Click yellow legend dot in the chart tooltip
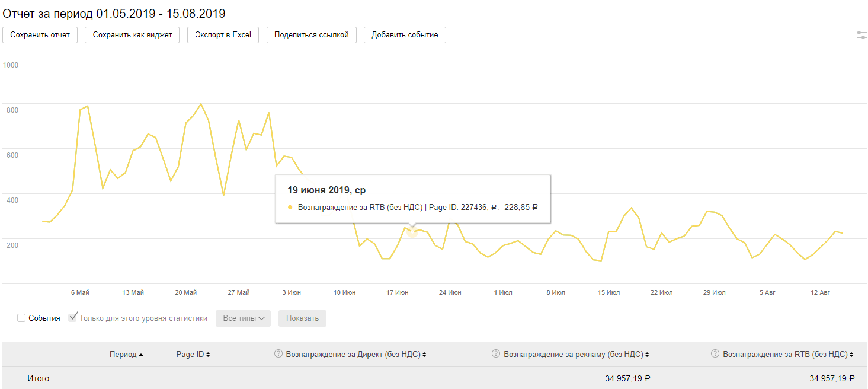The image size is (868, 389). (x=290, y=208)
